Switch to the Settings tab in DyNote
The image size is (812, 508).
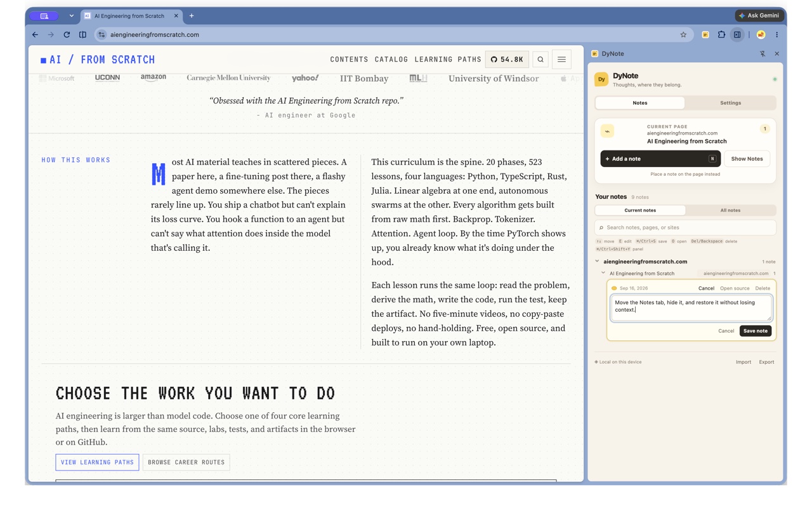tap(730, 103)
